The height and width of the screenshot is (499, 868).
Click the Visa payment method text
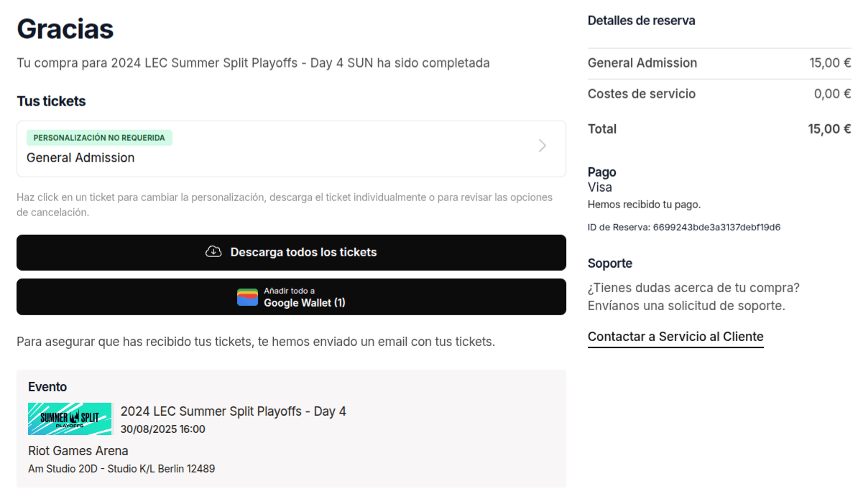click(600, 187)
